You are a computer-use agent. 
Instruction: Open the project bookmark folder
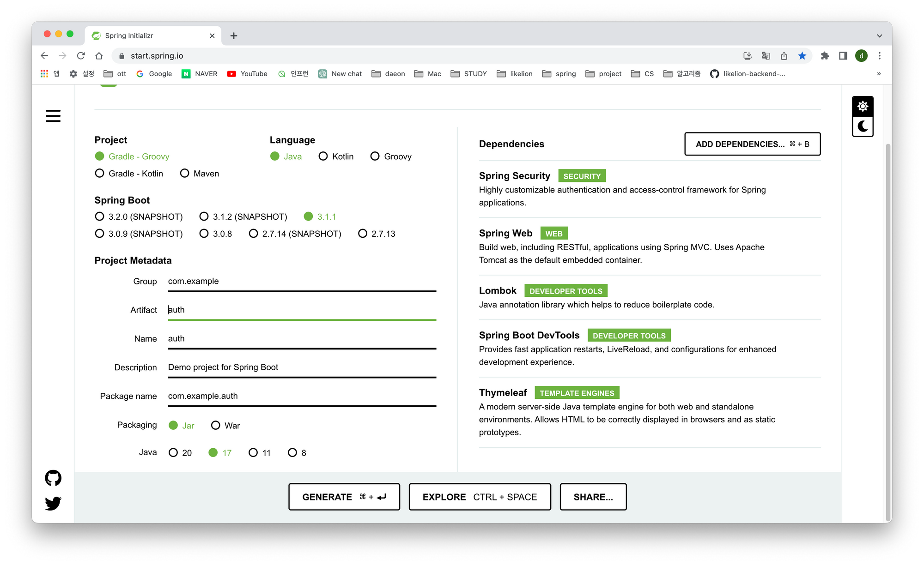603,74
